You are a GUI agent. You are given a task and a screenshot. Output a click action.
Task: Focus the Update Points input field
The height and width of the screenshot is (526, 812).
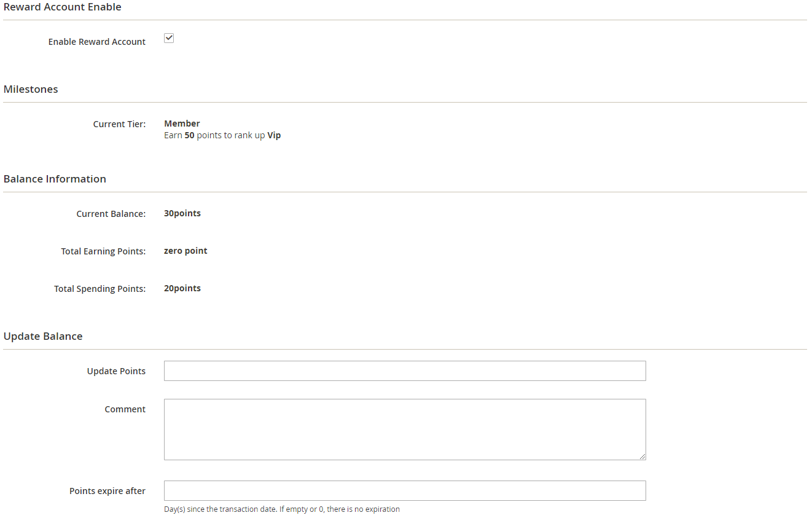pos(404,371)
